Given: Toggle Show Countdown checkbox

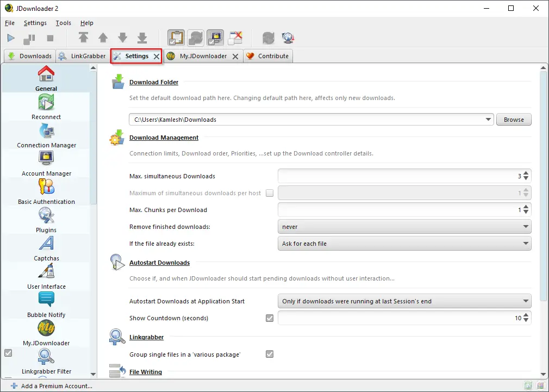Looking at the screenshot, I should click(x=270, y=318).
